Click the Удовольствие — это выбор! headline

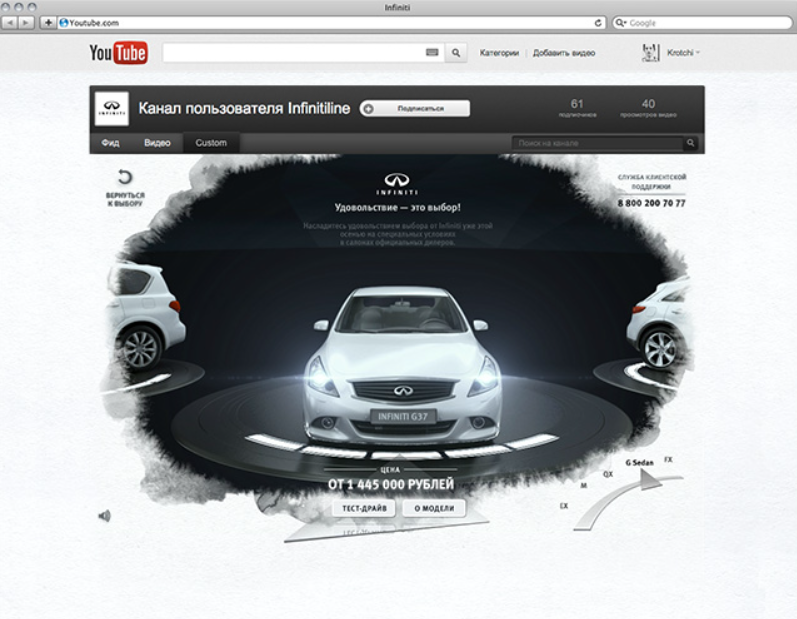(x=397, y=207)
